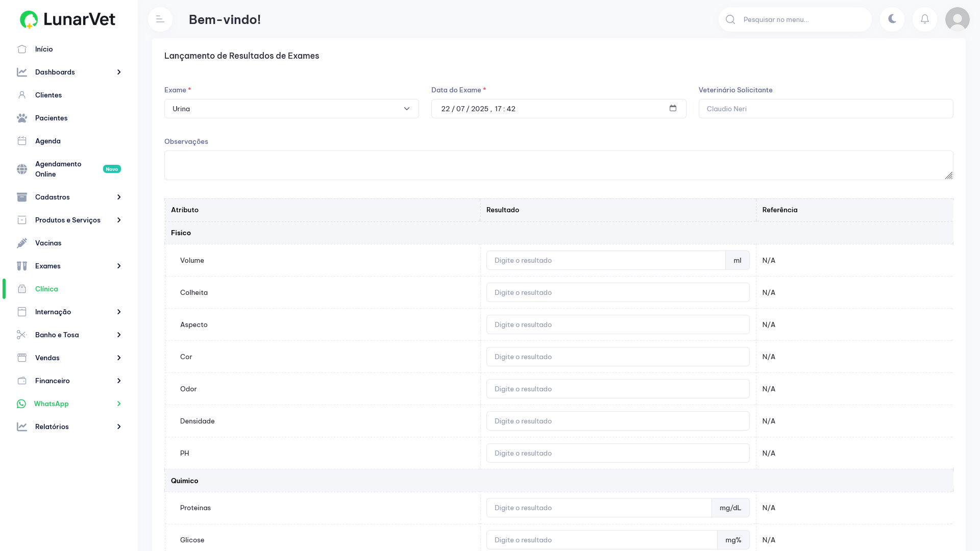Expand the WhatsApp submenu chevron
This screenshot has height=551, width=980.
119,404
